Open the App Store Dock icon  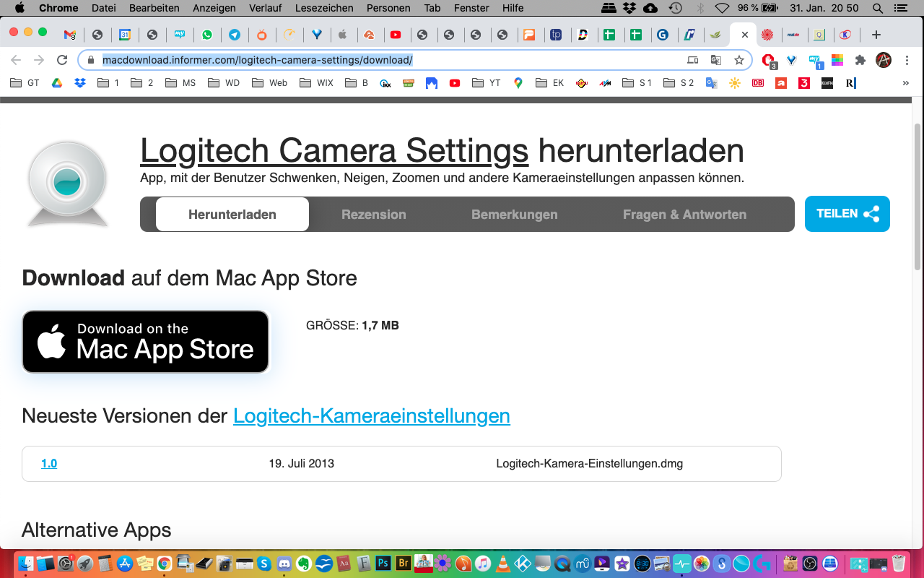pyautogui.click(x=124, y=564)
